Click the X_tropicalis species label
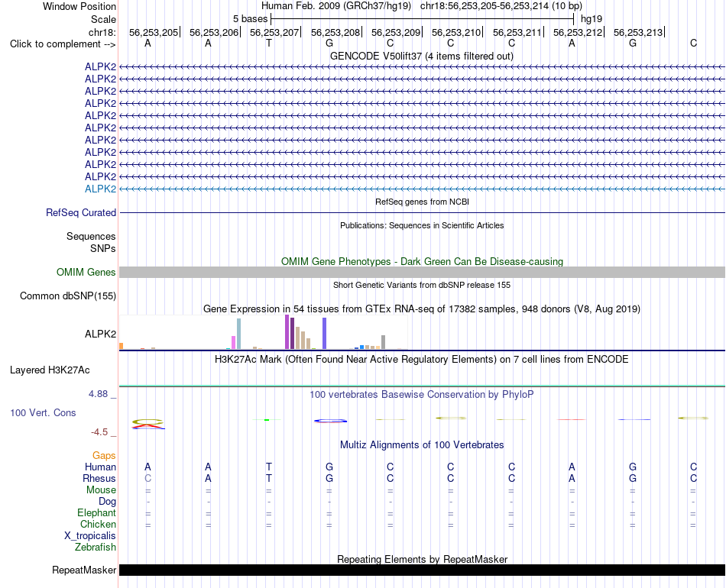Viewport: 726px width, 588px height. tap(90, 536)
